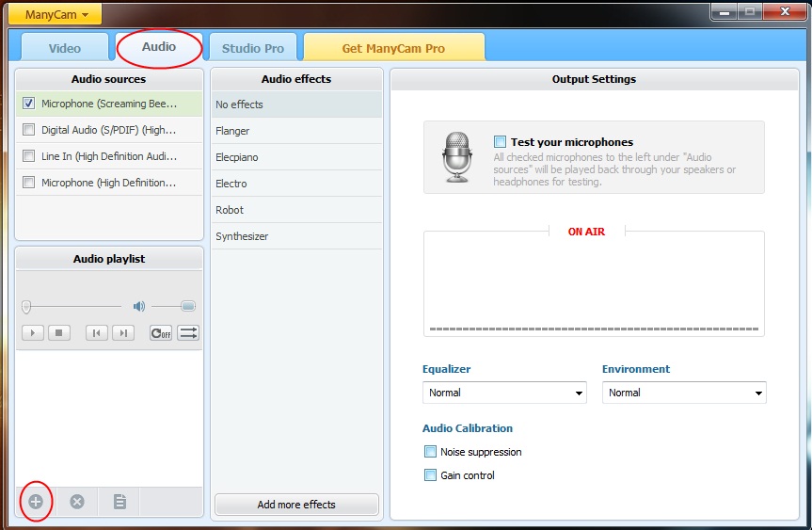The width and height of the screenshot is (812, 530).
Task: Click the ON AIR level meter
Action: (594, 284)
